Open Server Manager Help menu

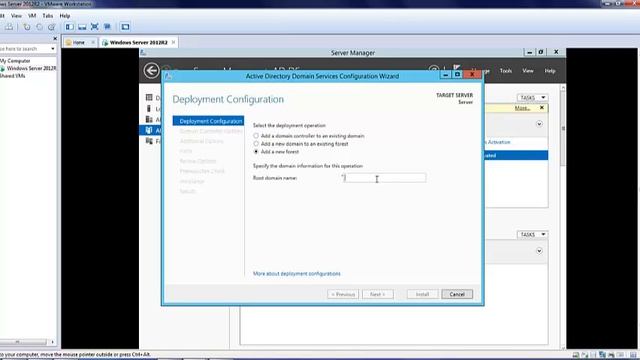pyautogui.click(x=550, y=71)
